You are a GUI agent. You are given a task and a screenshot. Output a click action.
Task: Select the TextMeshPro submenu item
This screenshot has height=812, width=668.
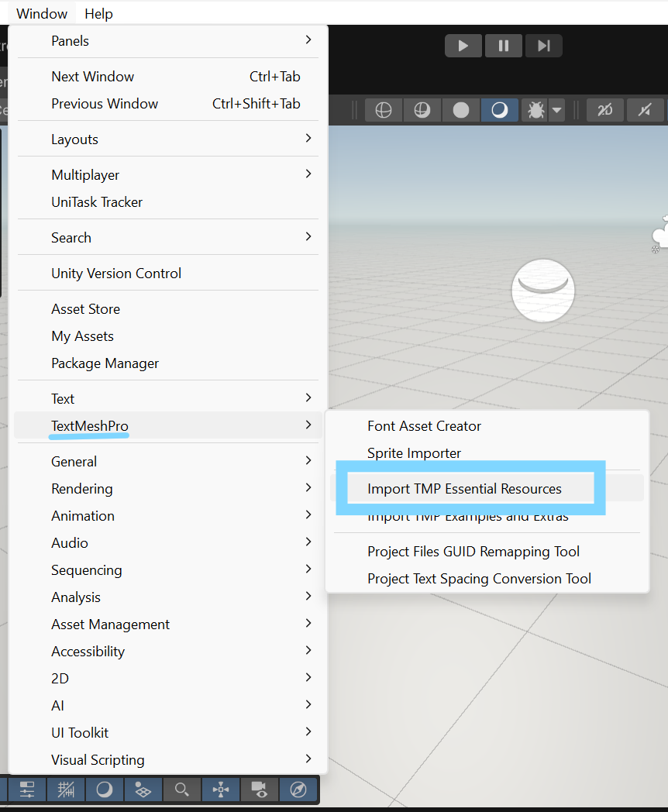(168, 425)
